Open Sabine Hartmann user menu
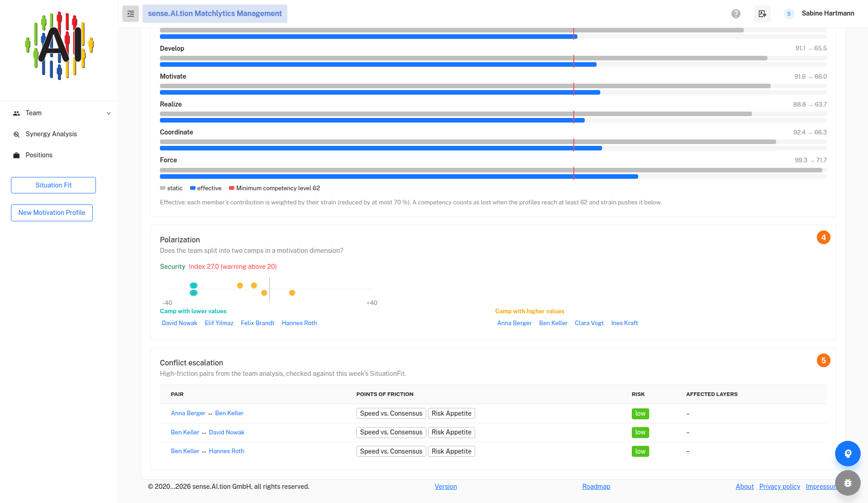The image size is (868, 503). [828, 13]
